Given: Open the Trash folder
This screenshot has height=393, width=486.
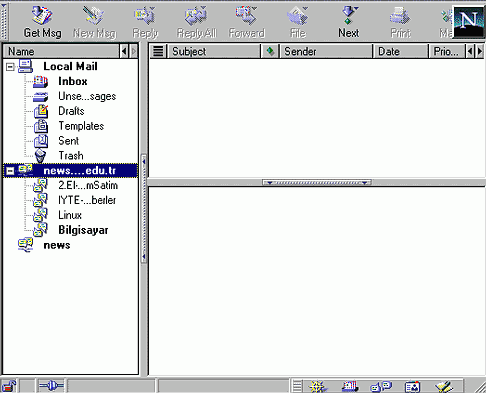Looking at the screenshot, I should pyautogui.click(x=71, y=156).
